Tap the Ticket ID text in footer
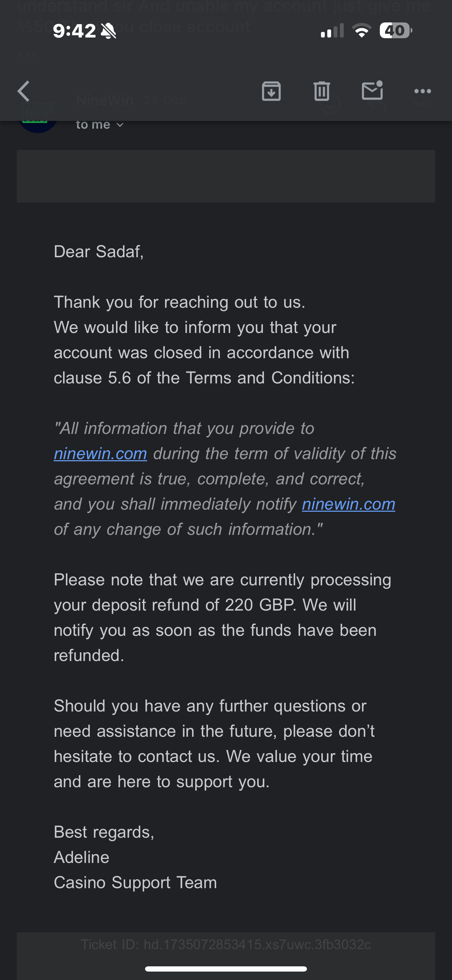This screenshot has width=452, height=980. pos(226,944)
